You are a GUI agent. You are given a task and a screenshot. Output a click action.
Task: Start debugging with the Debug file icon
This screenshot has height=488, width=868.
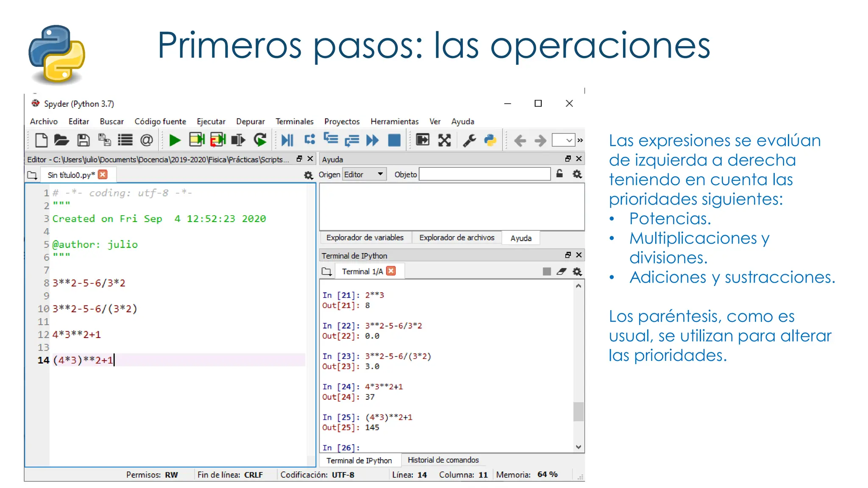point(287,140)
